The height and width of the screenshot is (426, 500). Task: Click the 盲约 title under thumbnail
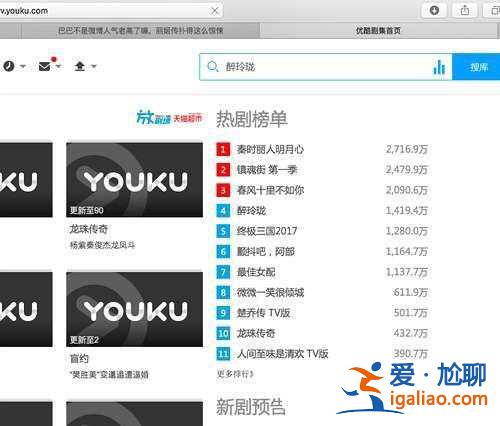pos(79,359)
